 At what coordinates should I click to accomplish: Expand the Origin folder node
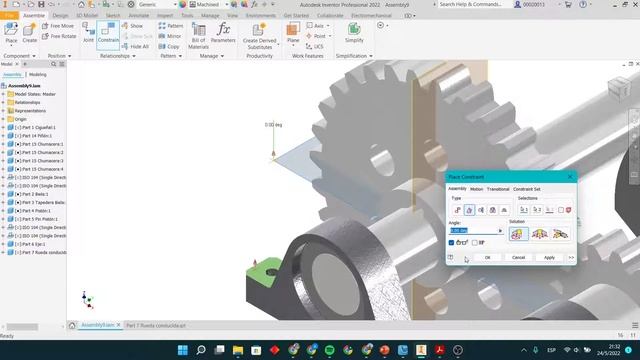3,119
